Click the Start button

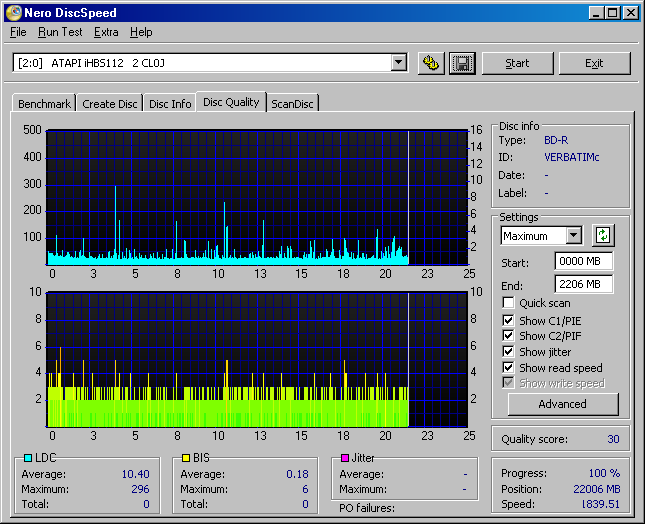pyautogui.click(x=517, y=63)
